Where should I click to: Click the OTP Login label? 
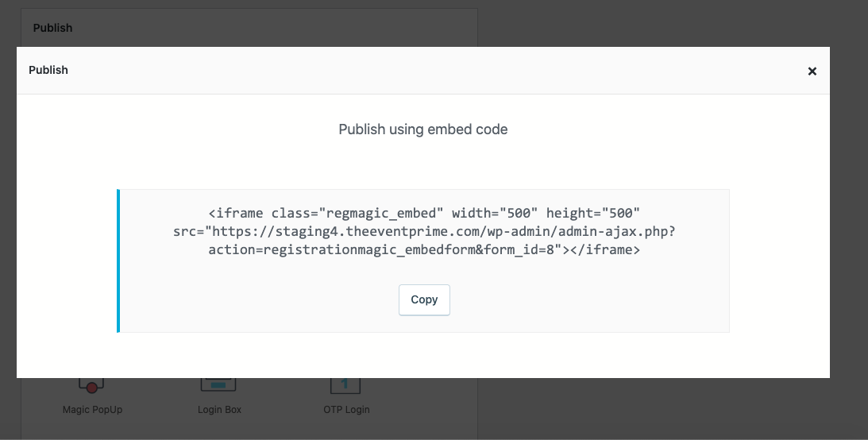[346, 410]
